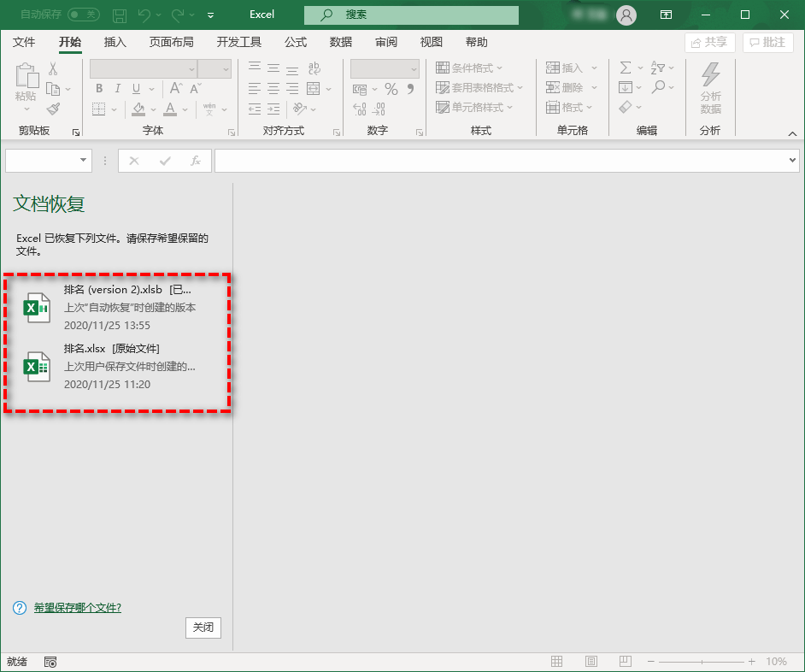Open the 公式 (Formulas) ribbon tab
Screen dimensions: 805x672
point(296,42)
